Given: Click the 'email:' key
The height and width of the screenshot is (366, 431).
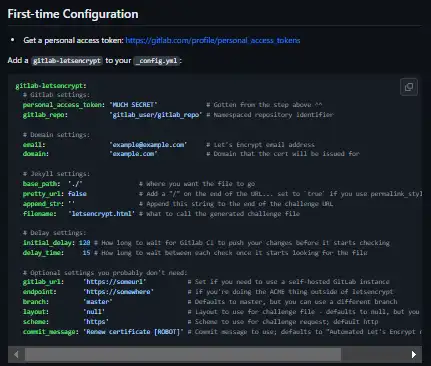Looking at the screenshot, I should [x=34, y=145].
